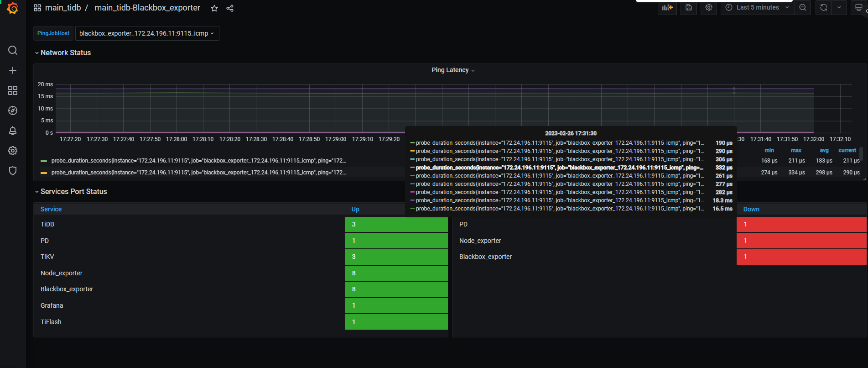Click the share dashboard icon
The image size is (868, 368).
click(x=230, y=8)
